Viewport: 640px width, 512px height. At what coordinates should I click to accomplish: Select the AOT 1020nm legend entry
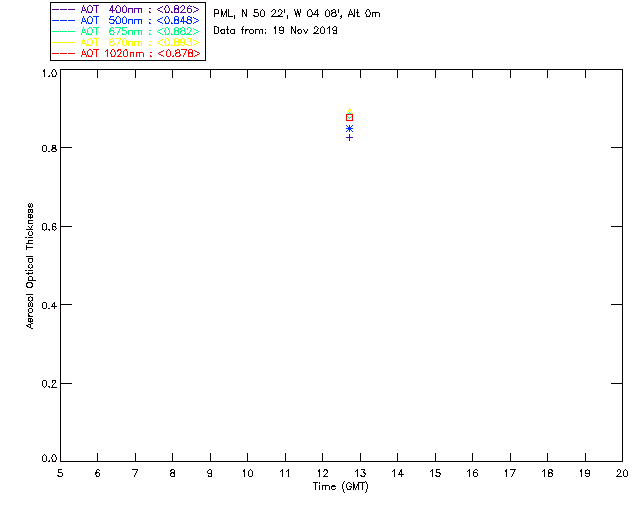pyautogui.click(x=126, y=53)
